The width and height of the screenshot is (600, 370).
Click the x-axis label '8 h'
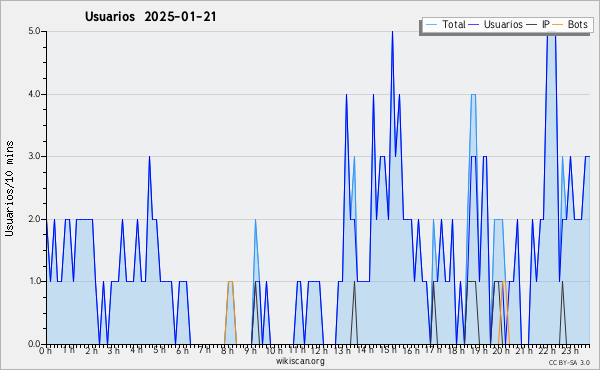click(x=227, y=350)
